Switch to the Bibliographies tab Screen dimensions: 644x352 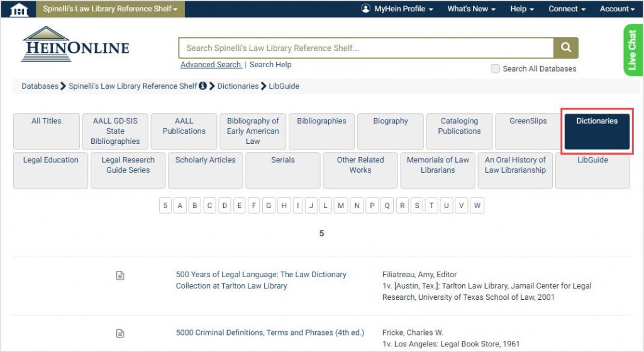(321, 131)
